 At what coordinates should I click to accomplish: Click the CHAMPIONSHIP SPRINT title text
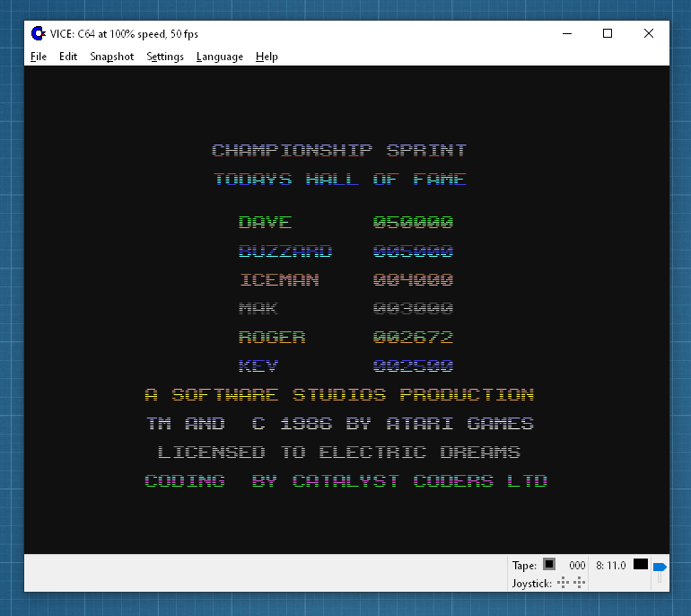coord(339,150)
